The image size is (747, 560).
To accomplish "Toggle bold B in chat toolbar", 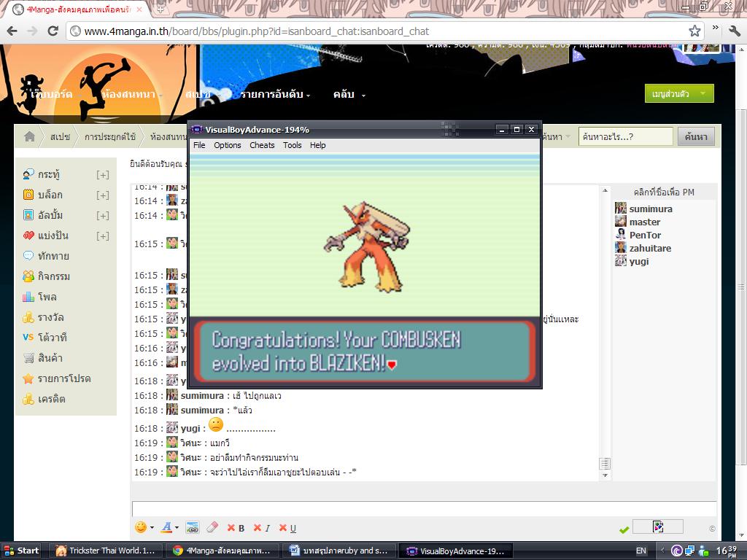I will 236,528.
